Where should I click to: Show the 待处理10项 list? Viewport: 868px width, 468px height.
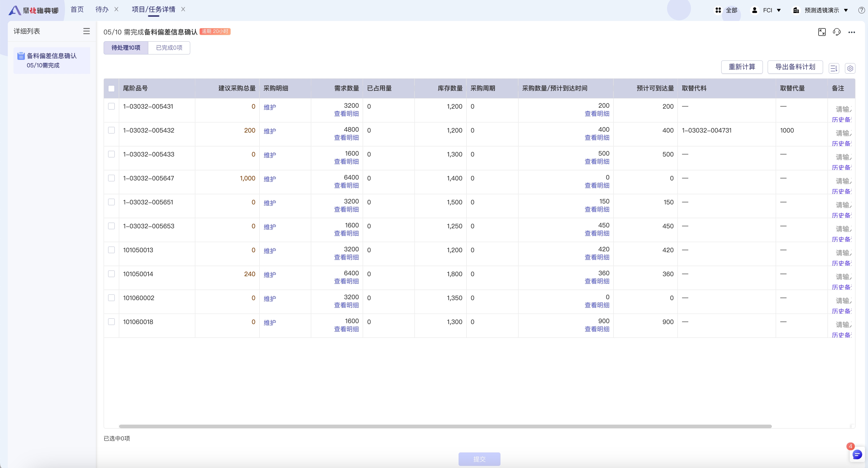[126, 48]
